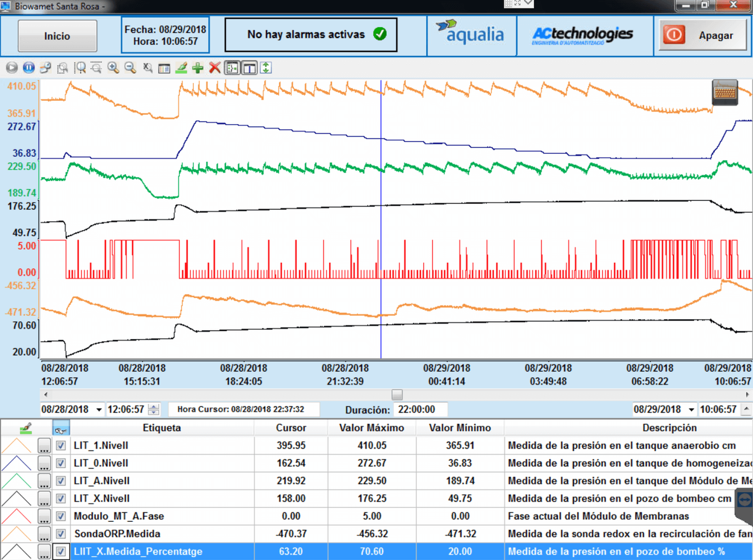Open options button for Modulo_MT_A.Fase row

[44, 516]
